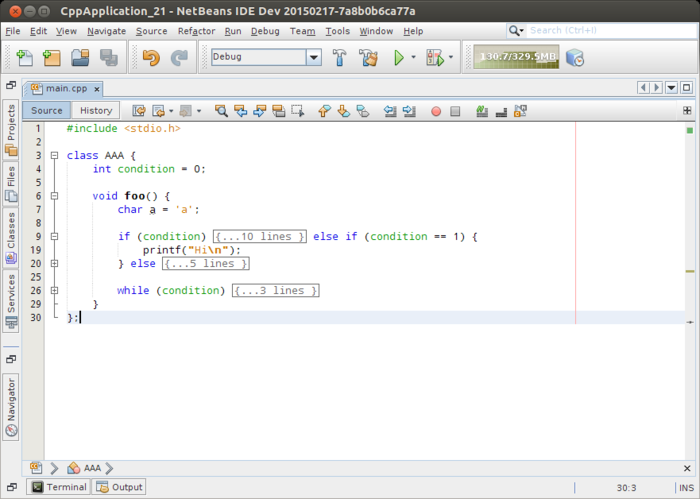Click the New Project toolbar icon

(x=52, y=58)
